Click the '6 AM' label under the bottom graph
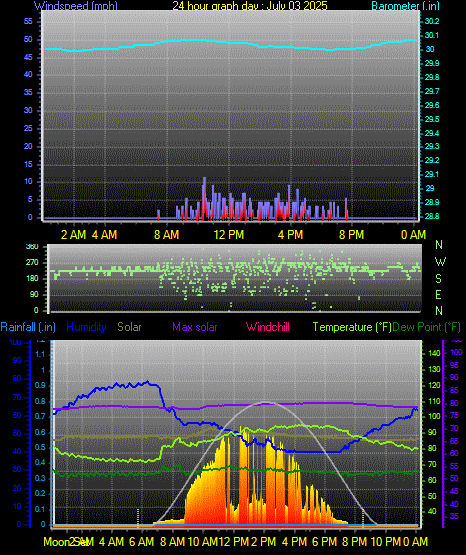 tap(142, 542)
